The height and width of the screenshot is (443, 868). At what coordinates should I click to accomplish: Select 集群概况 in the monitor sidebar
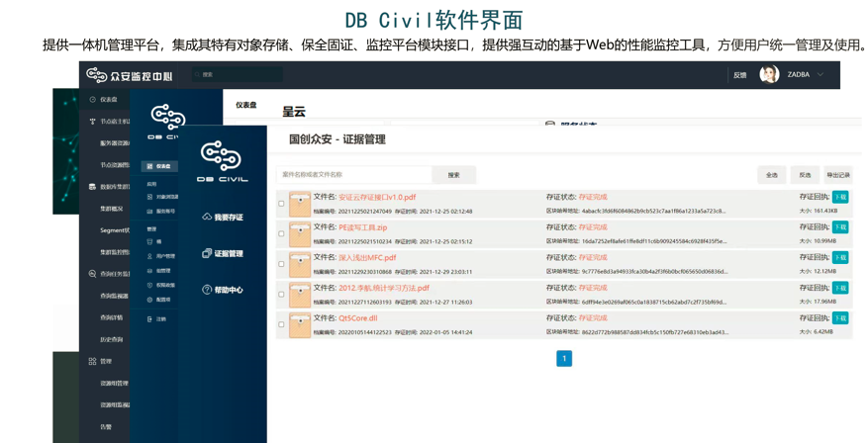(111, 209)
